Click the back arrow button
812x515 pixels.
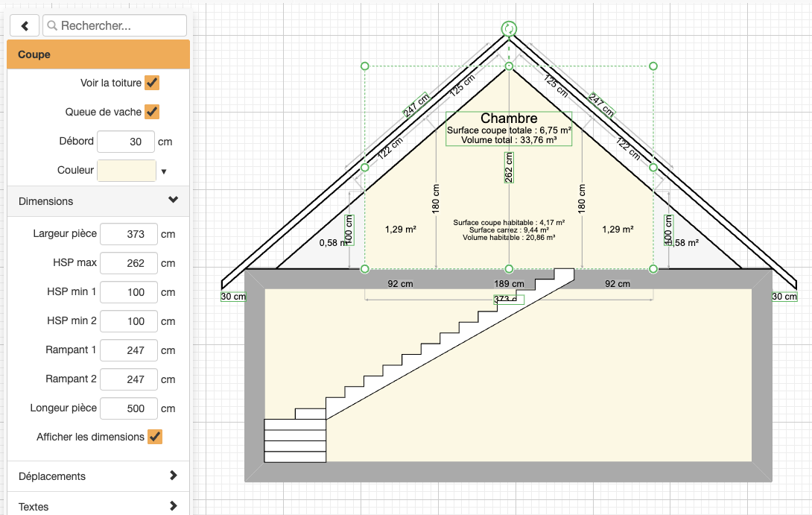coord(25,25)
